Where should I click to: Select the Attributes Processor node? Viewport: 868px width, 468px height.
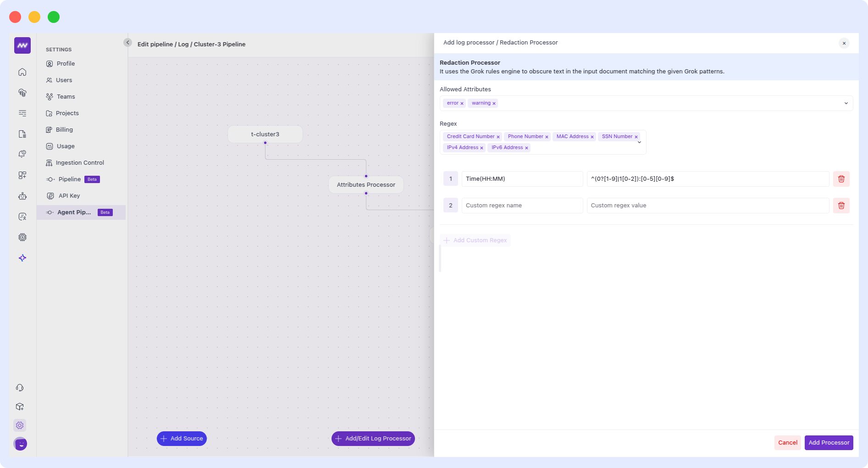(x=366, y=185)
